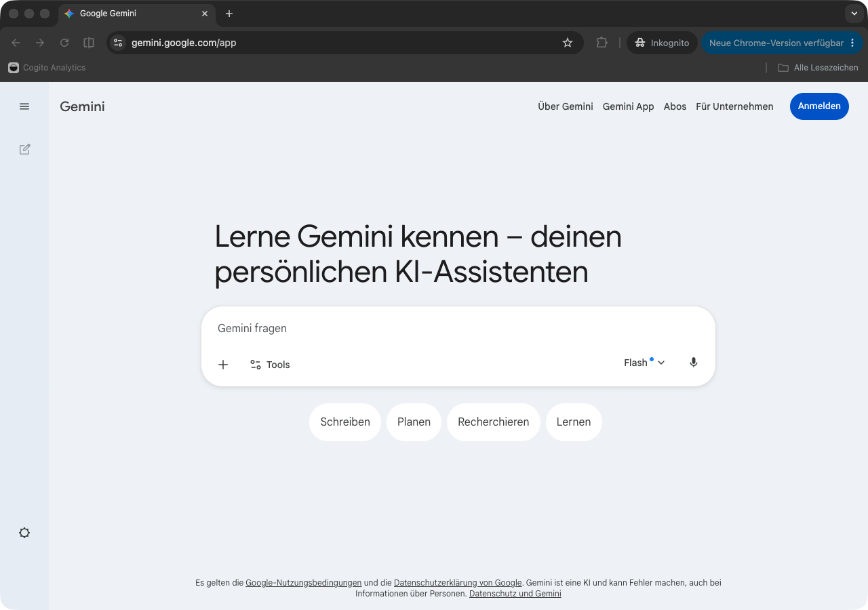Reload the page with the refresh icon
This screenshot has width=868, height=610.
pos(64,43)
